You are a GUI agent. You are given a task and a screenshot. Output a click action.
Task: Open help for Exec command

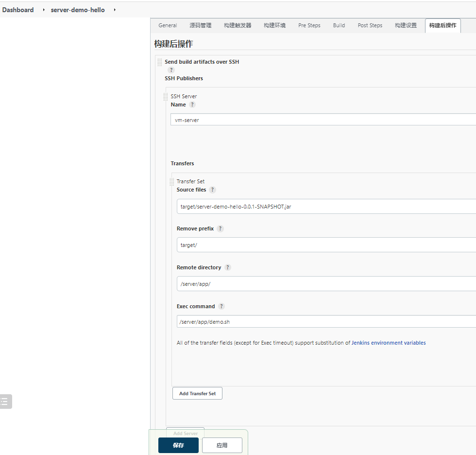[x=221, y=306]
